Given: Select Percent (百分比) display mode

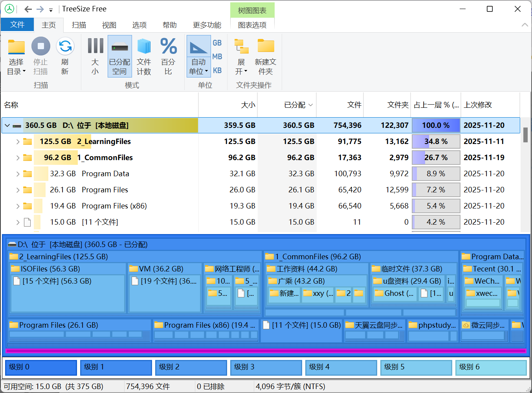Looking at the screenshot, I should pyautogui.click(x=168, y=47).
